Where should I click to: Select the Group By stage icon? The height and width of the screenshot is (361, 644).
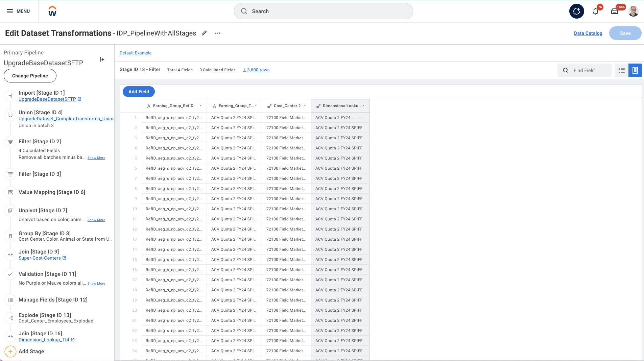(10, 236)
